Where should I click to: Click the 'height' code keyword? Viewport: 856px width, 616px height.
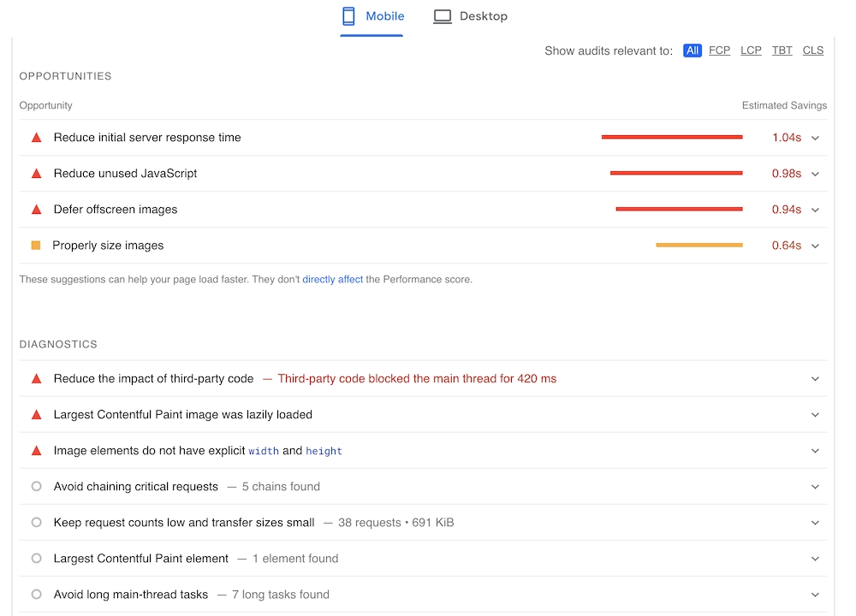coord(324,451)
